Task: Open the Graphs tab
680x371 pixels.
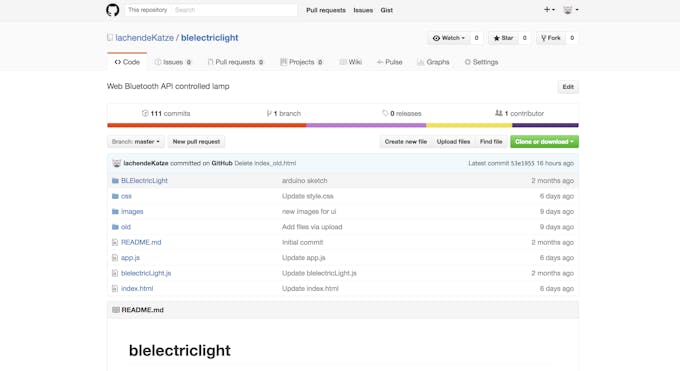Action: [x=433, y=62]
